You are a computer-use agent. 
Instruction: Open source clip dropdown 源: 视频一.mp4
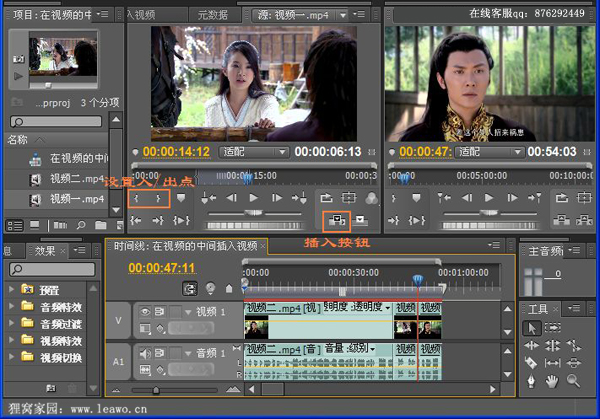pyautogui.click(x=300, y=15)
